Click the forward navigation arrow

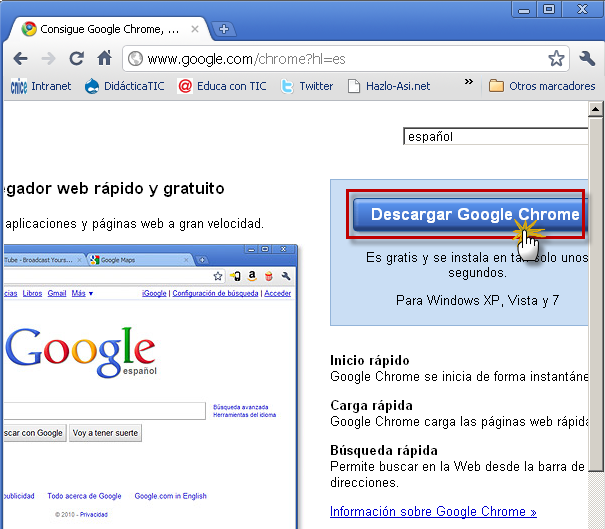[x=48, y=59]
